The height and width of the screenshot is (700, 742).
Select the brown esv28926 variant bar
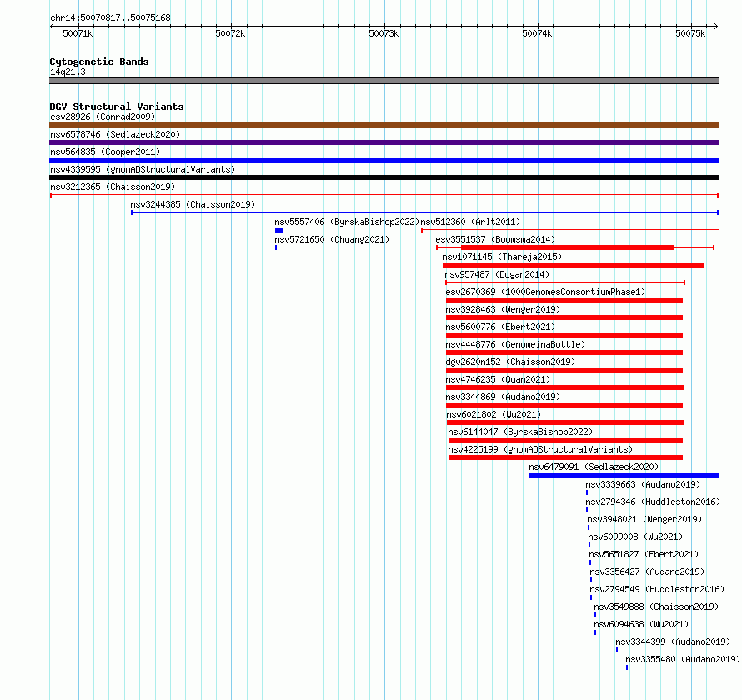coord(384,125)
